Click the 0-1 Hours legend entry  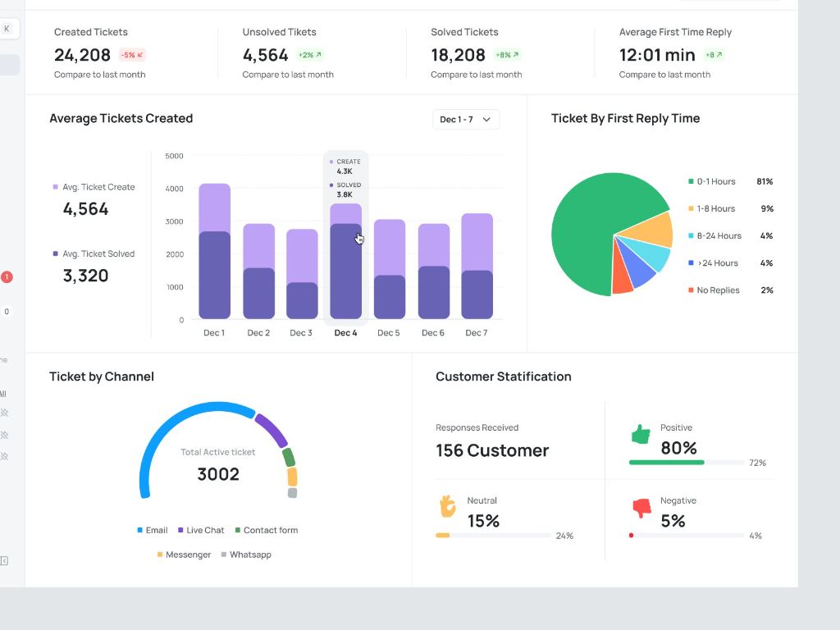coord(715,181)
